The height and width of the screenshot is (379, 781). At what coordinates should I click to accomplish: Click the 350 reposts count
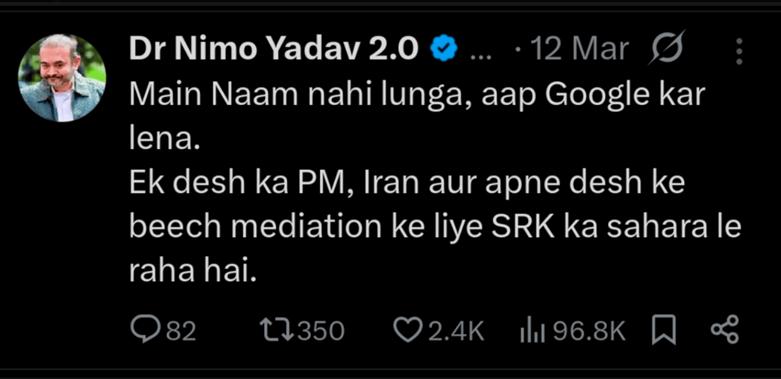321,331
